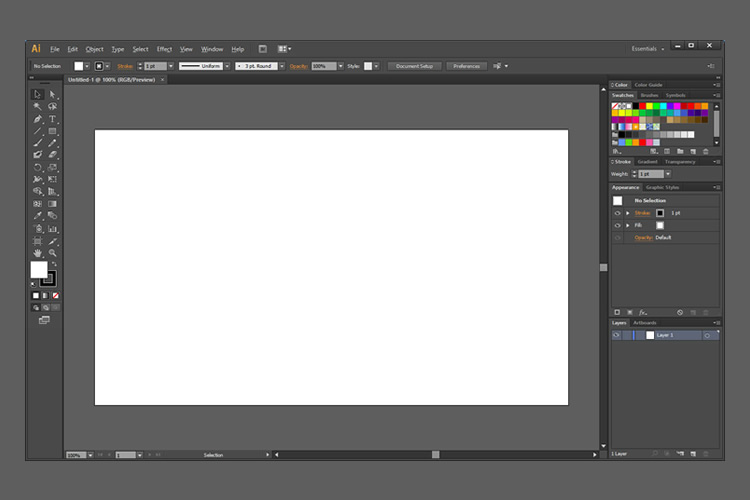Click the Document Setup button
Screen dimensions: 750x500
pos(414,66)
